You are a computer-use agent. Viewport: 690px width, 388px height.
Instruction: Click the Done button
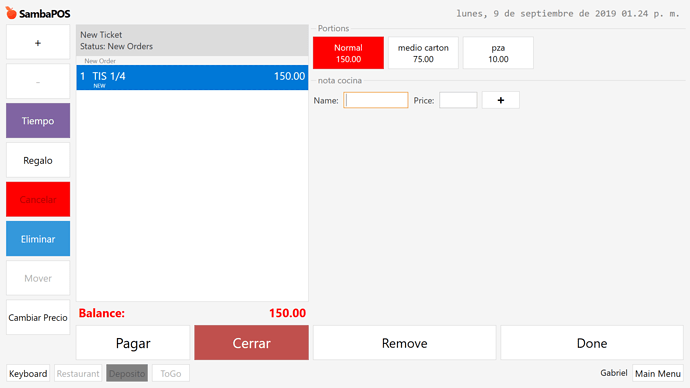(x=592, y=343)
